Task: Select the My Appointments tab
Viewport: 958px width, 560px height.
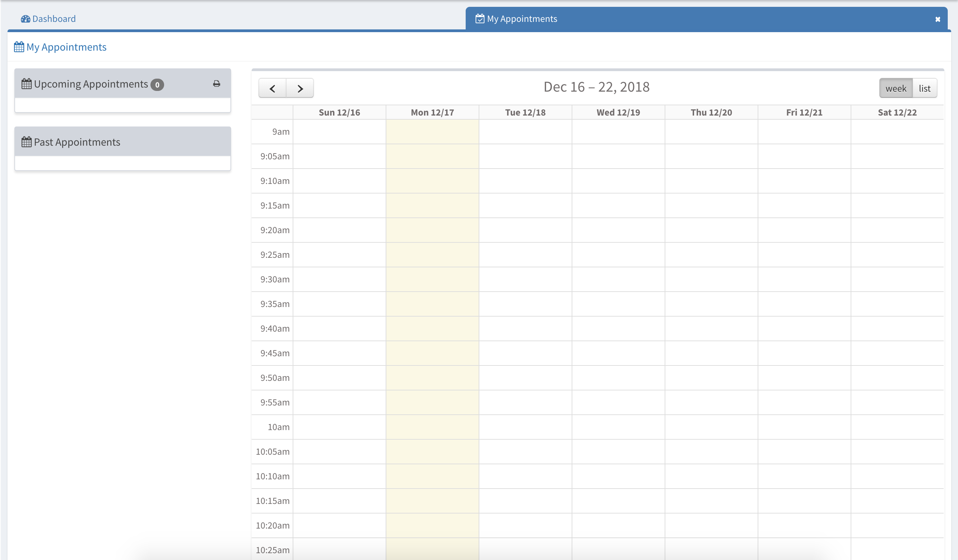Action: [522, 19]
